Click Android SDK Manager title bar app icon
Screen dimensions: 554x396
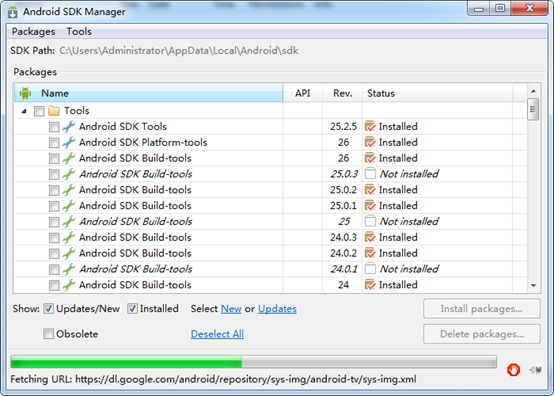13,12
